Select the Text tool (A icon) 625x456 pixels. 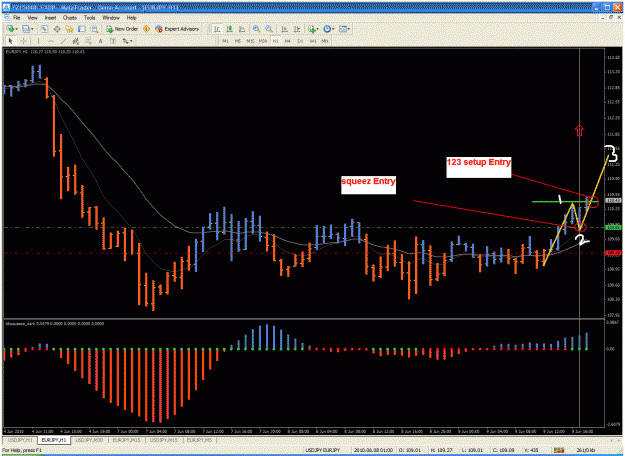pyautogui.click(x=100, y=41)
